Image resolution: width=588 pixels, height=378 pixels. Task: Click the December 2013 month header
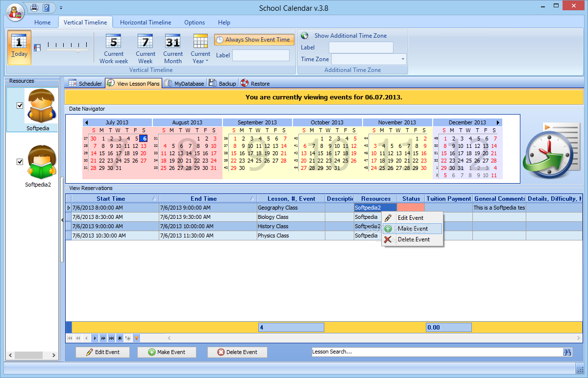pyautogui.click(x=467, y=122)
